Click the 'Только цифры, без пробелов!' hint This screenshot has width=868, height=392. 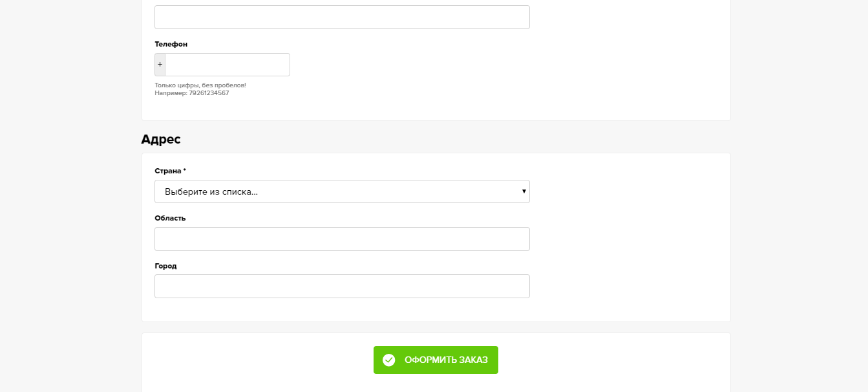pos(200,85)
